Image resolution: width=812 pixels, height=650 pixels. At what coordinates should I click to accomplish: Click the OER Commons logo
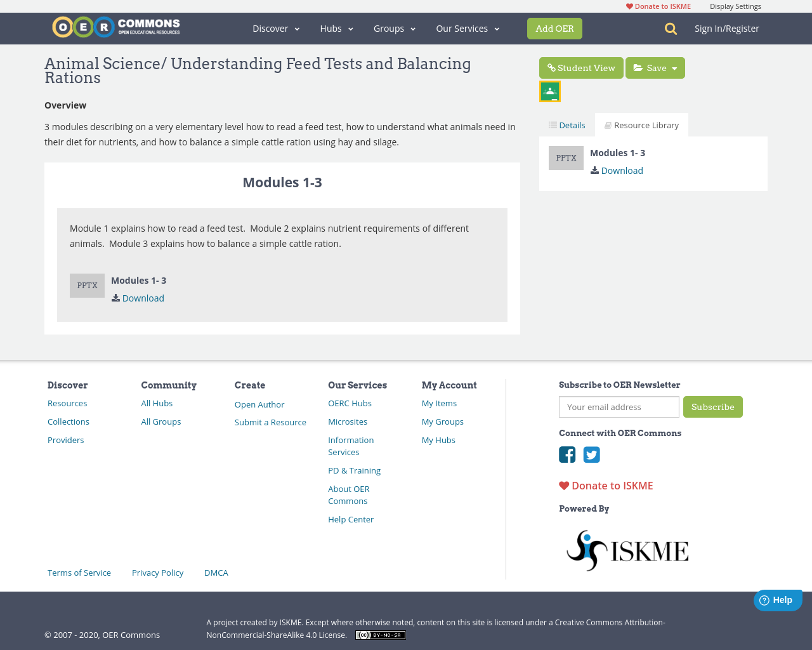pos(115,26)
